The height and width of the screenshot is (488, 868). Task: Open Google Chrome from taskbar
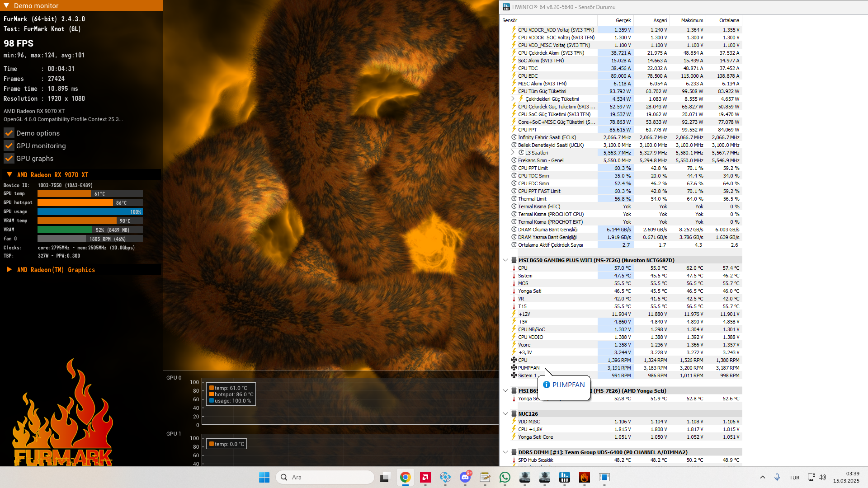(x=405, y=477)
